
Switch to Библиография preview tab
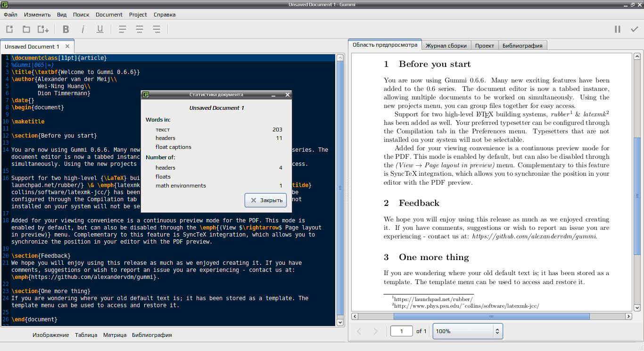[x=522, y=46]
